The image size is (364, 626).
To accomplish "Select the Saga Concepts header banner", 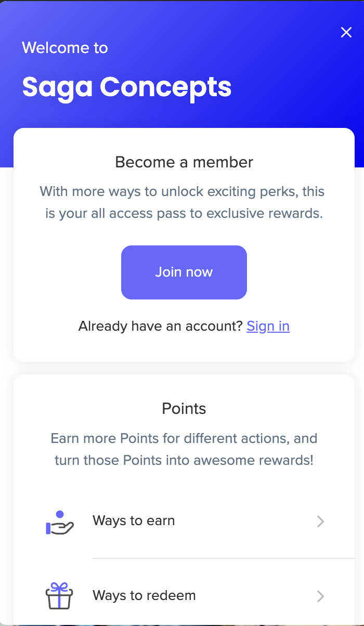I will click(x=126, y=87).
